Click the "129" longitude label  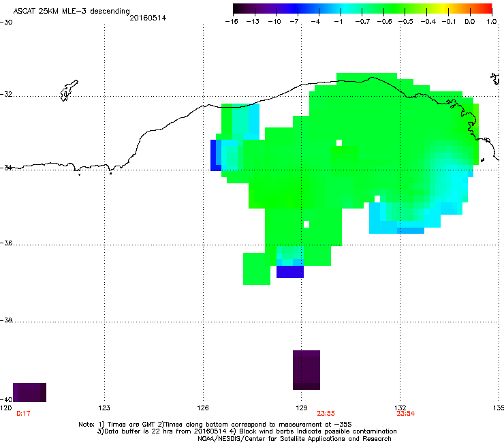click(x=302, y=408)
